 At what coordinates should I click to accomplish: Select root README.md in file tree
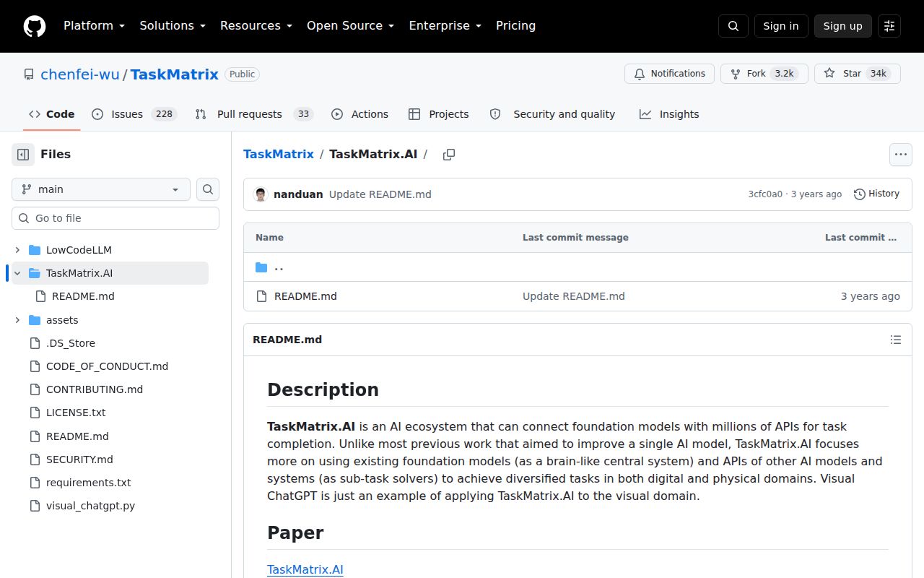coord(77,436)
